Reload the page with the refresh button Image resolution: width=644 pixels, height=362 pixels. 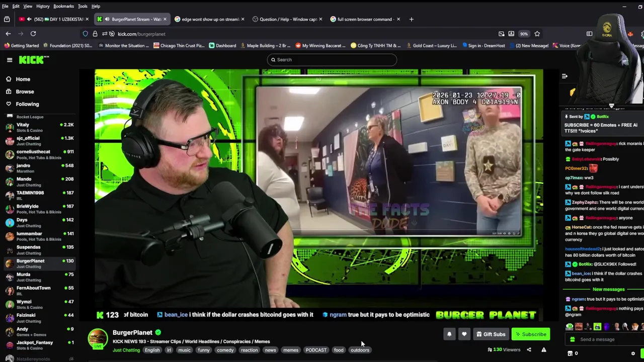(33, 34)
